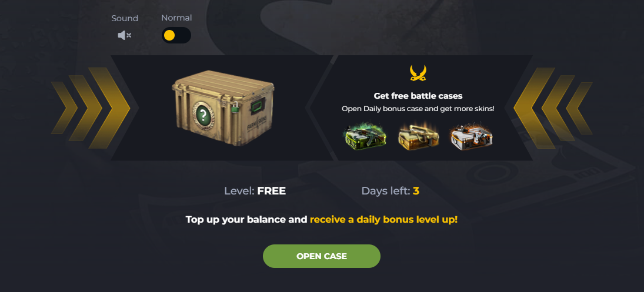Screen dimensions: 644x292
Task: Toggle the Normal mode switch
Action: (176, 35)
